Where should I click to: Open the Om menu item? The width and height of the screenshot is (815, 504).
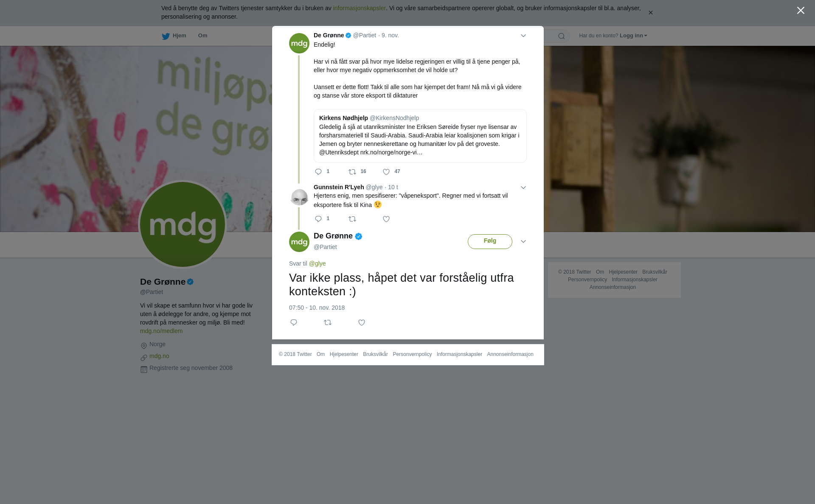(x=202, y=36)
